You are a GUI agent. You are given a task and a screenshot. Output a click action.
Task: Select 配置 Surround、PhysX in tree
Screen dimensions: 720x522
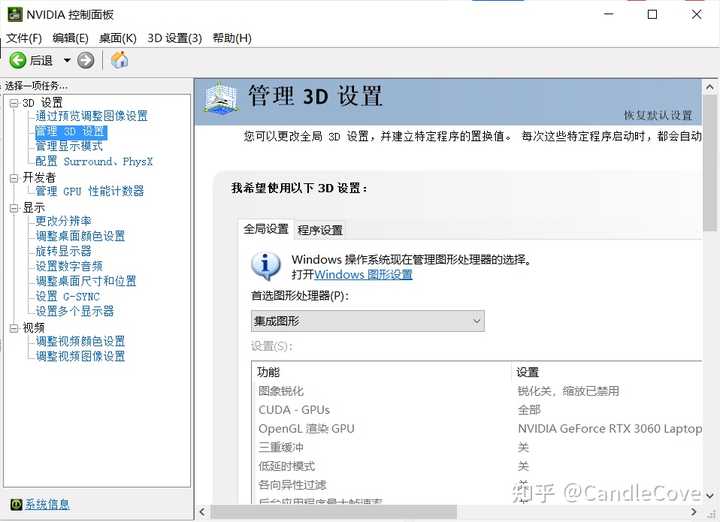pos(94,162)
